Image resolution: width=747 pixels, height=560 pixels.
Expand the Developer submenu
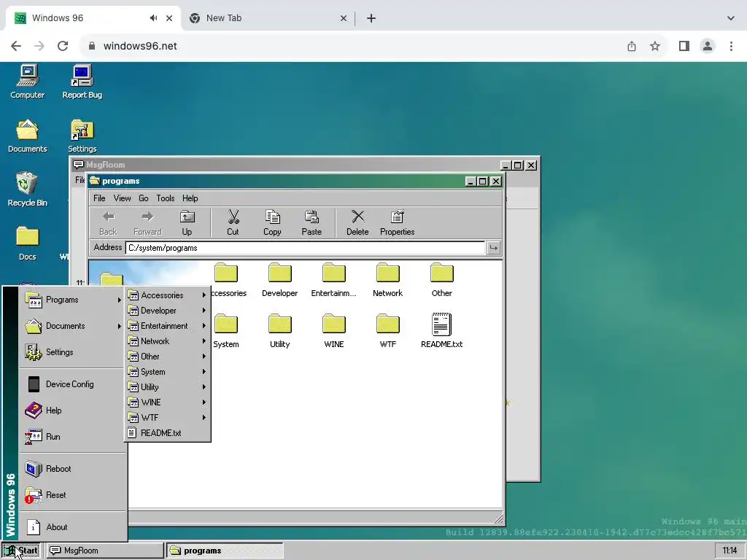point(168,311)
